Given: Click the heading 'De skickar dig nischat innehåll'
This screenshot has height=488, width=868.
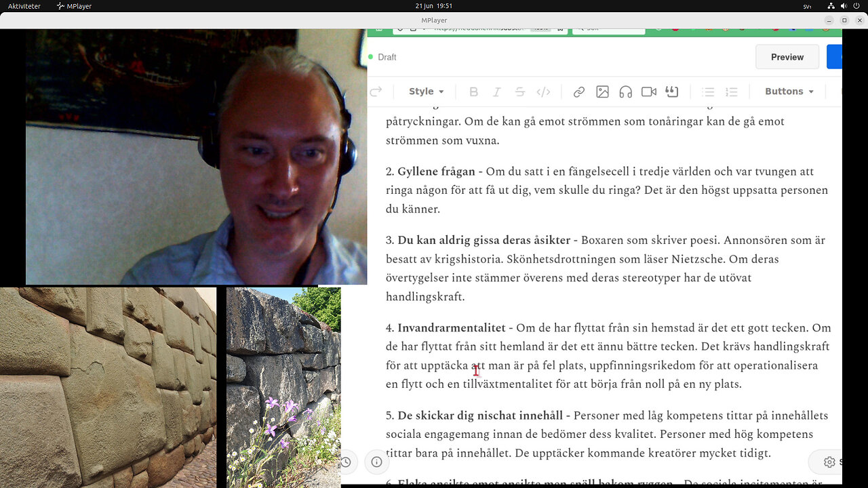Looking at the screenshot, I should 481,415.
